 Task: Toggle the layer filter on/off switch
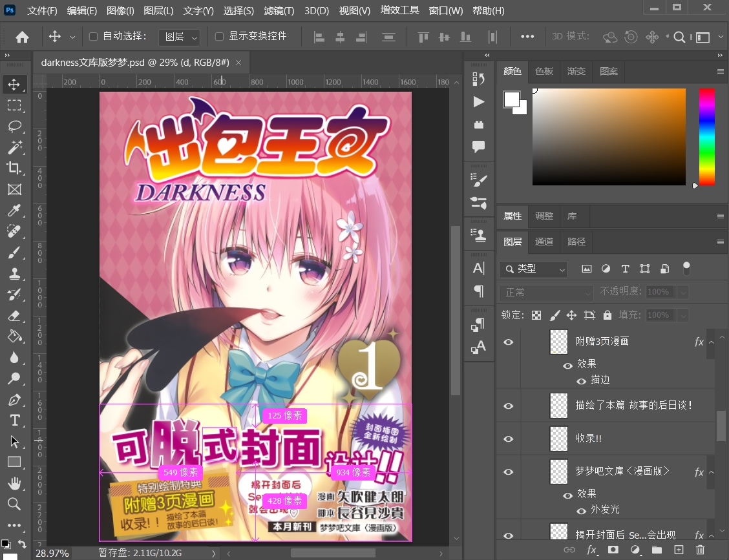[x=686, y=269]
